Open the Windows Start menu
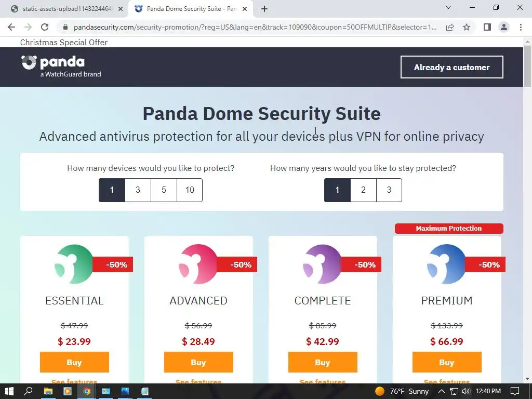The height and width of the screenshot is (399, 532). tap(9, 391)
